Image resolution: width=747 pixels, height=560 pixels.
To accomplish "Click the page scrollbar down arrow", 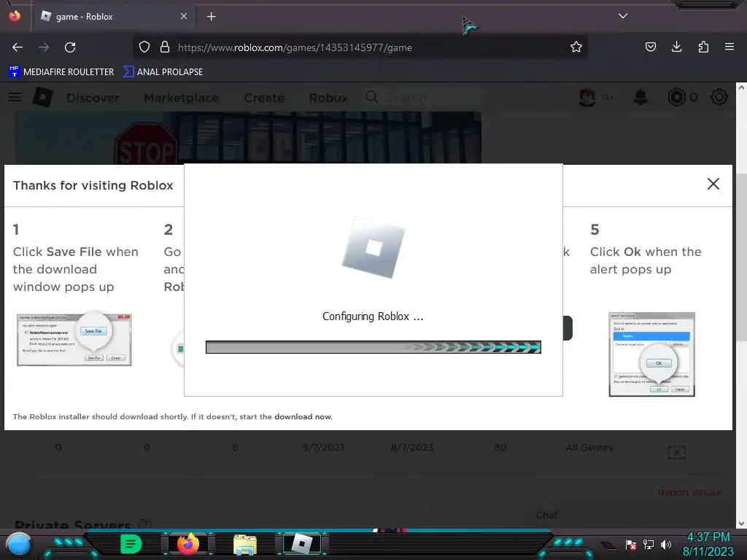I will point(741,524).
